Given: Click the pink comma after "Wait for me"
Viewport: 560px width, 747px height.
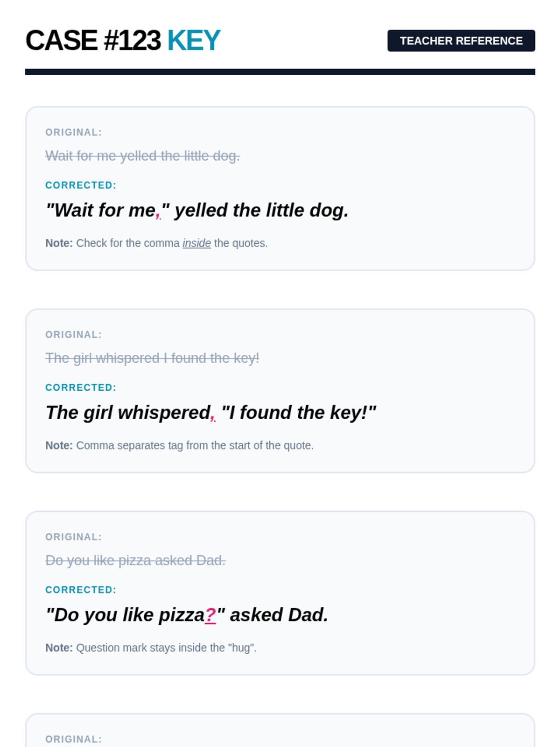Looking at the screenshot, I should [x=158, y=214].
